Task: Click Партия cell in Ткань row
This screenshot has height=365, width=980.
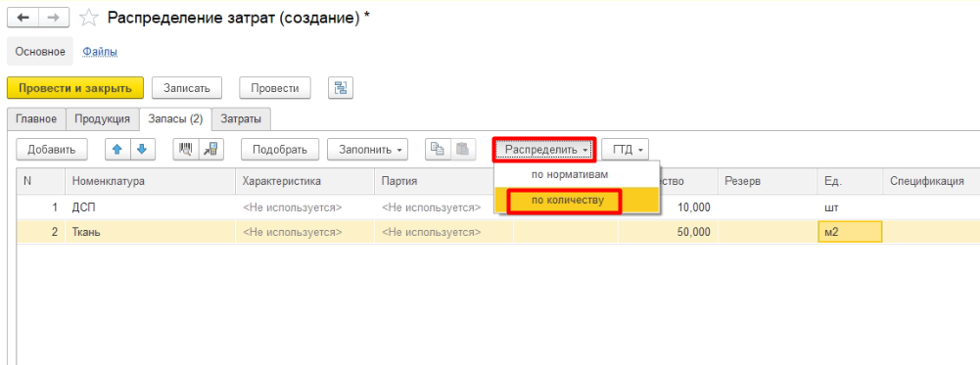Action: (443, 232)
